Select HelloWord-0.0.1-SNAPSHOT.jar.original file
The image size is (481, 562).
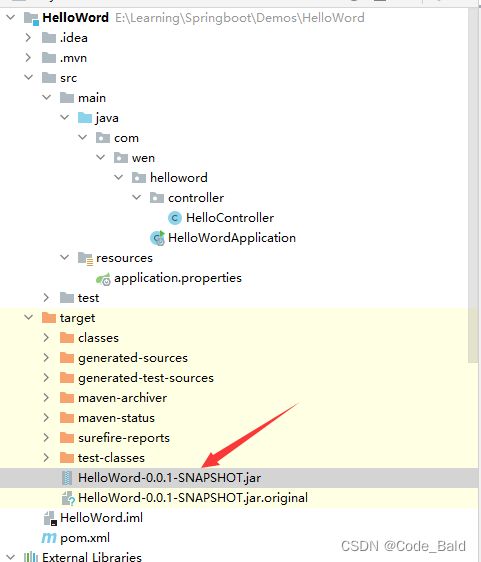193,498
